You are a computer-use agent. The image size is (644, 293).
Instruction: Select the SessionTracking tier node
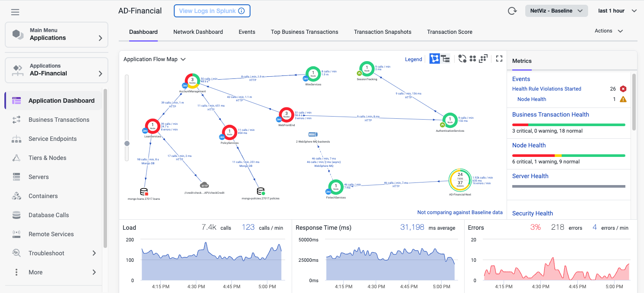click(x=367, y=68)
